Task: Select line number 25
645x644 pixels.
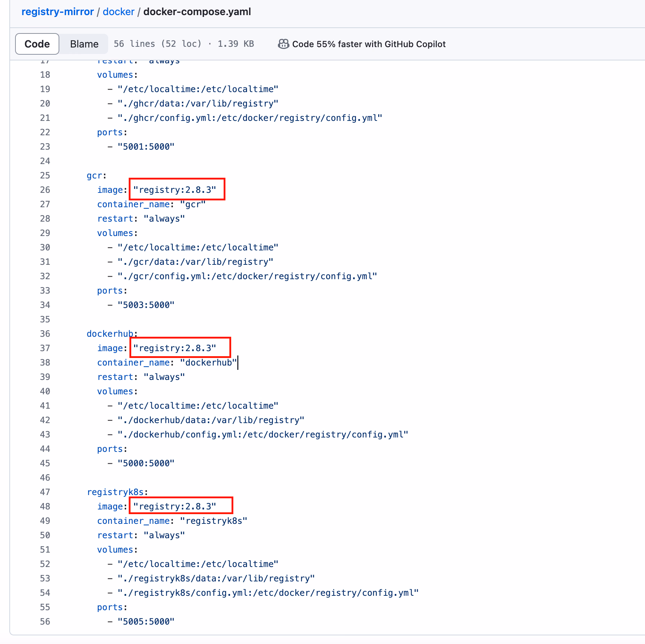Action: 45,176
